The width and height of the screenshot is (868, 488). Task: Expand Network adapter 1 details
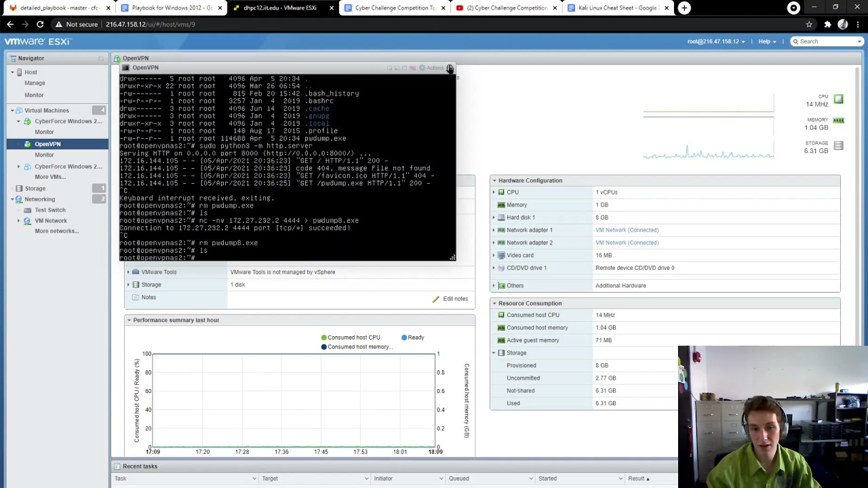(494, 230)
